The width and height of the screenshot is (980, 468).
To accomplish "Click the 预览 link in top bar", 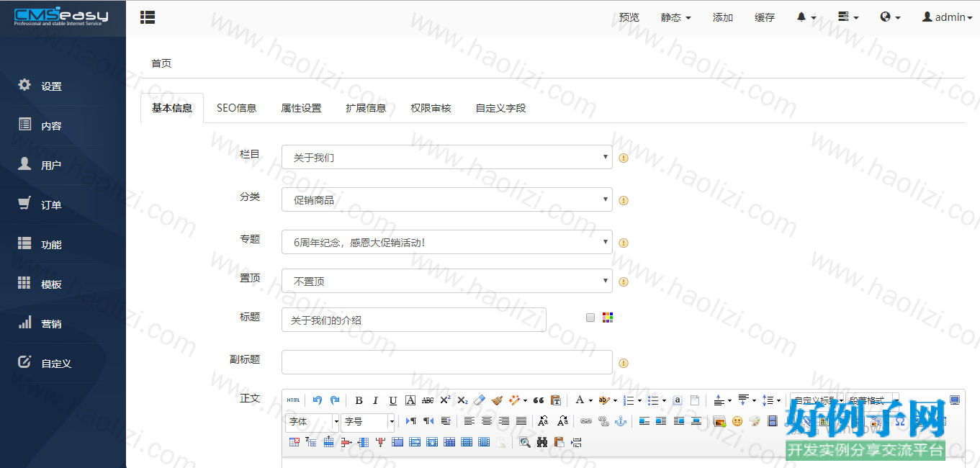I will point(629,17).
